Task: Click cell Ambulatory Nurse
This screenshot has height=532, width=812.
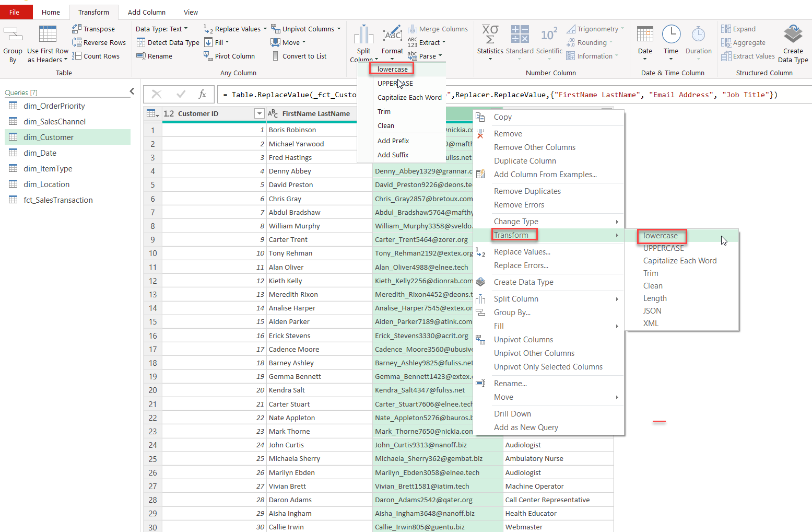Action: pyautogui.click(x=558, y=459)
